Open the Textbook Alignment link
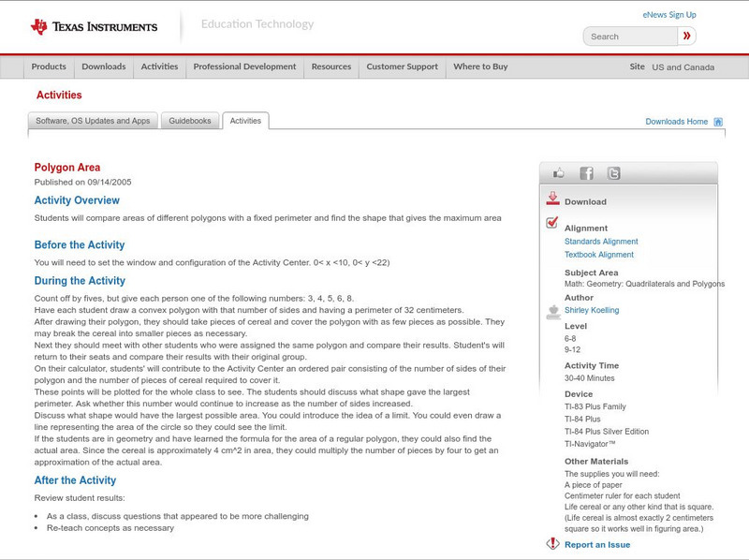The width and height of the screenshot is (749, 560). [x=599, y=255]
